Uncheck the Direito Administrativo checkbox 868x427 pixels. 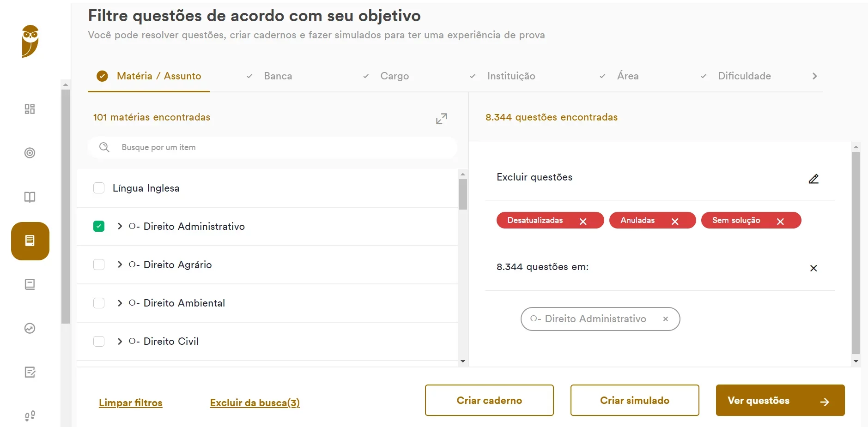99,226
